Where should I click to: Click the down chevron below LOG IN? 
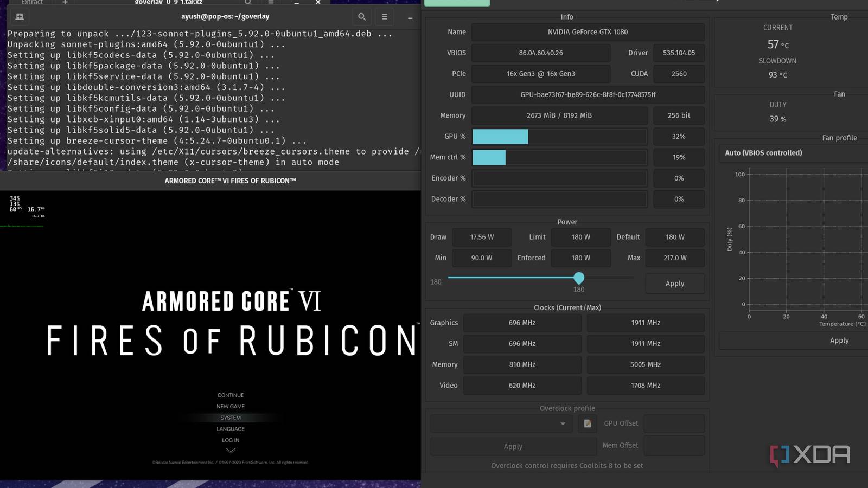pyautogui.click(x=231, y=450)
